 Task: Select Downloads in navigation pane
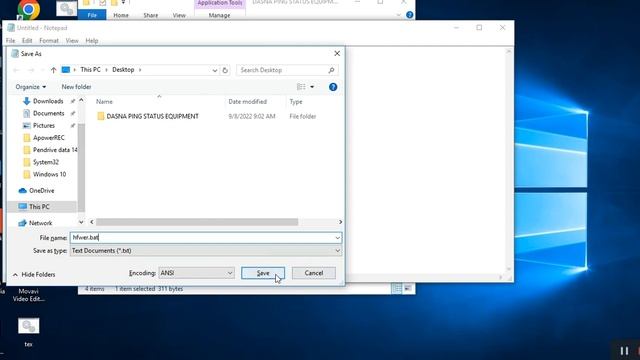[48, 101]
